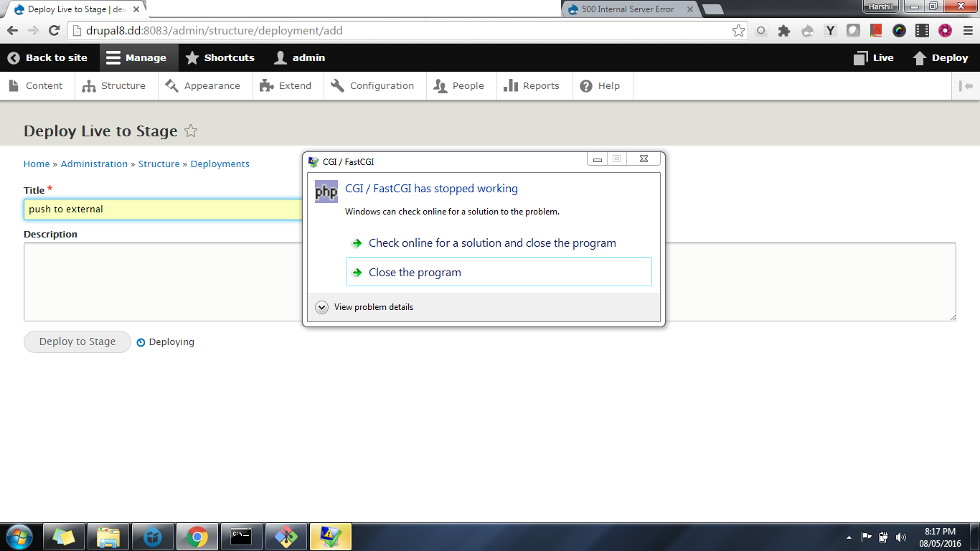Viewport: 980px width, 551px height.
Task: Open the Structure admin menu
Action: point(114,85)
